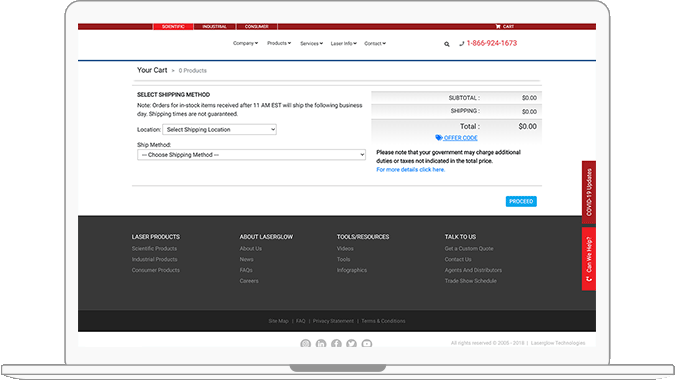Screen dimensions: 675x380
Task: Expand the Products menu
Action: pyautogui.click(x=279, y=43)
